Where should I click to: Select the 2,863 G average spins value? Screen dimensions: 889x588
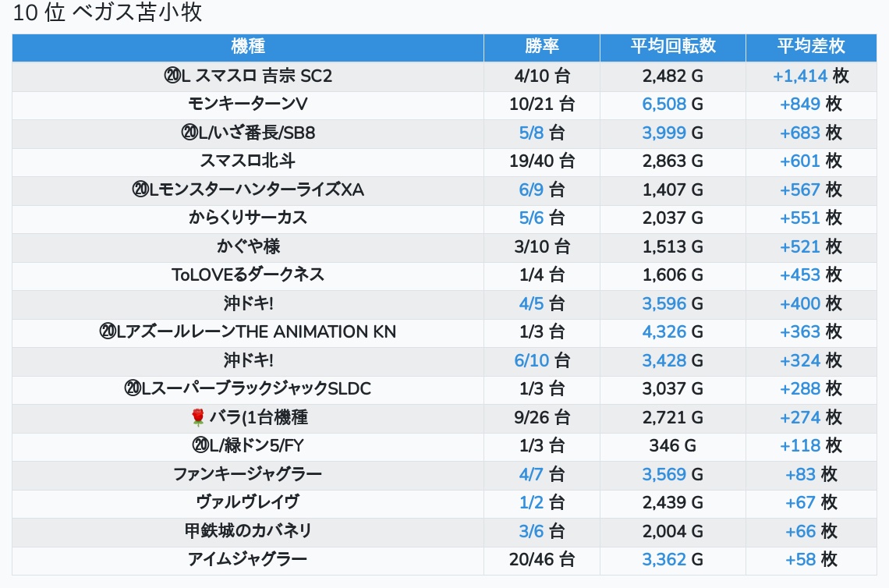(672, 161)
